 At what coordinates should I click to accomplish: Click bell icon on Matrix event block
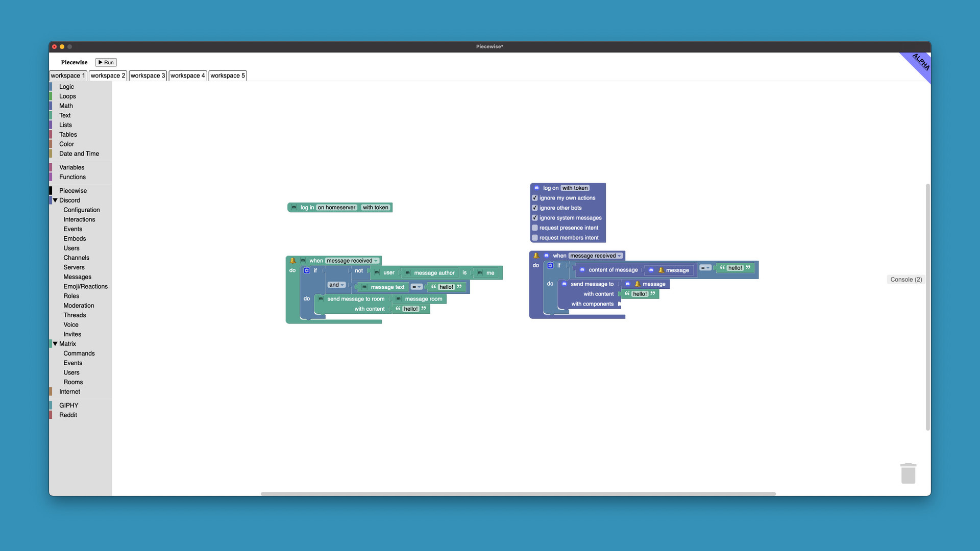[293, 261]
